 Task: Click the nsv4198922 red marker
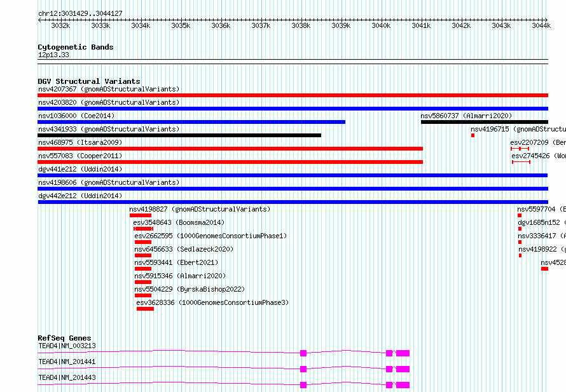pos(520,255)
